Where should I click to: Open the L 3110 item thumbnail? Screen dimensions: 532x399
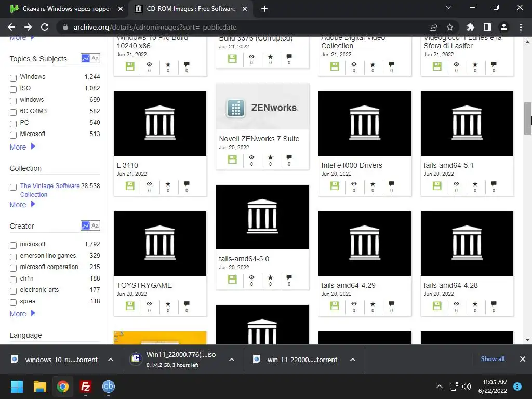[x=160, y=124]
